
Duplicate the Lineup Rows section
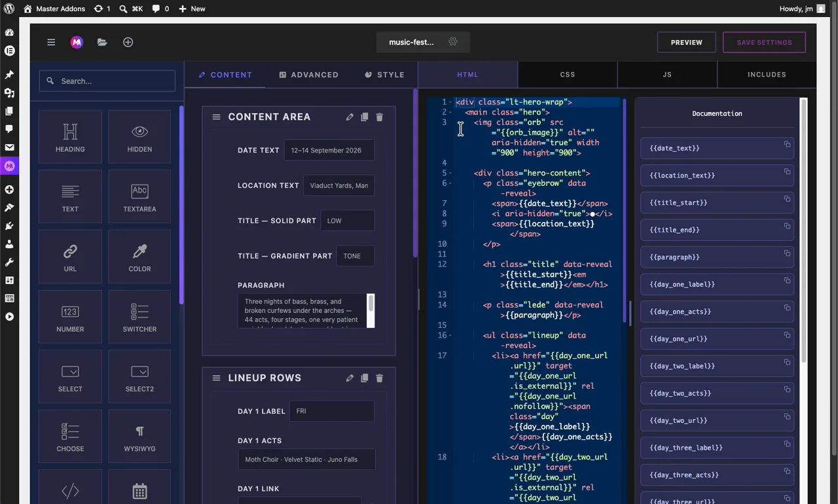[365, 378]
